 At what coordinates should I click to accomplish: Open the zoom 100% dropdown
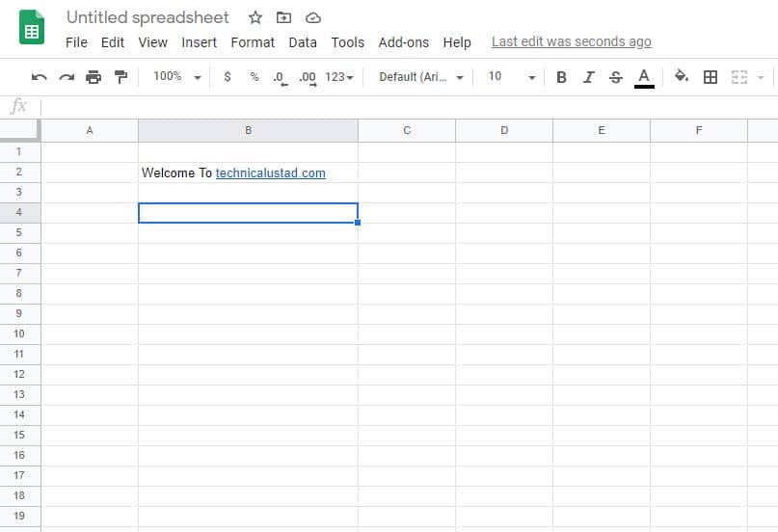pyautogui.click(x=176, y=76)
